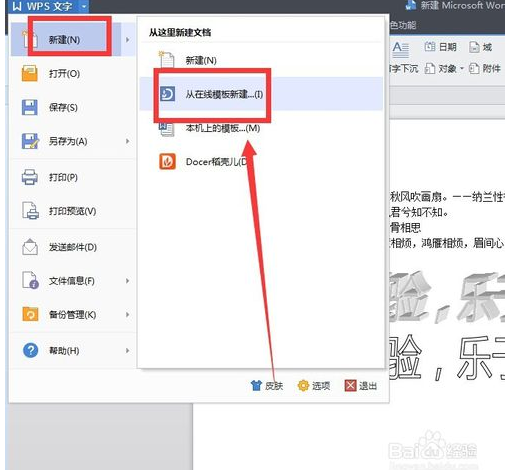Open 打印预览(V) menu label
The width and height of the screenshot is (507, 470).
point(72,211)
